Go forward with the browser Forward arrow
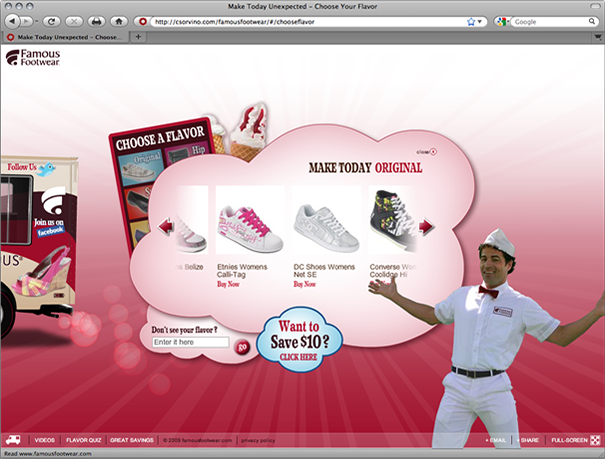This screenshot has height=459, width=605. tap(25, 22)
